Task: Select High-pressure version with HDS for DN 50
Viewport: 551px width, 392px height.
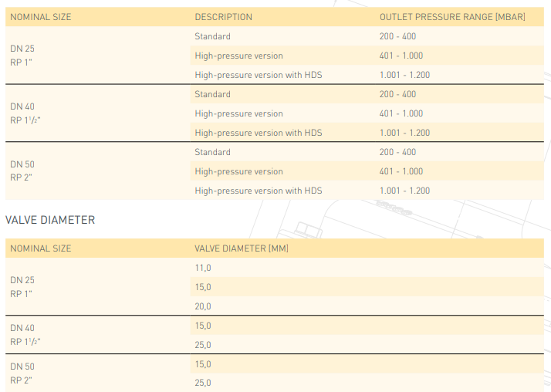Action: coord(259,191)
